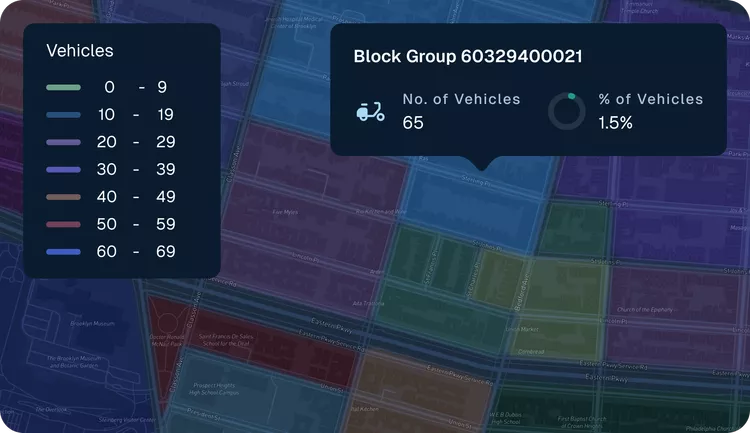Select the 30 - 39 legend swatch

63,170
